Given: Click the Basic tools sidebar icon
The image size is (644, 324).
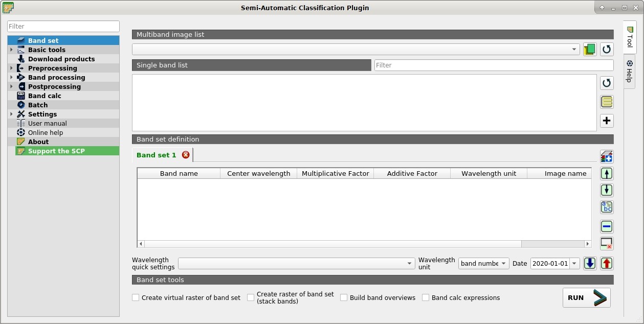Looking at the screenshot, I should click(x=21, y=50).
